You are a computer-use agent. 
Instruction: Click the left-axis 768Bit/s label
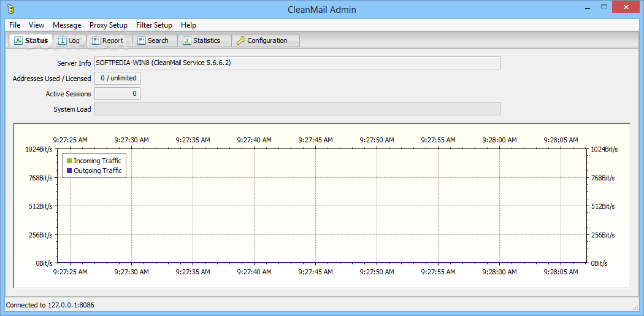(x=42, y=178)
